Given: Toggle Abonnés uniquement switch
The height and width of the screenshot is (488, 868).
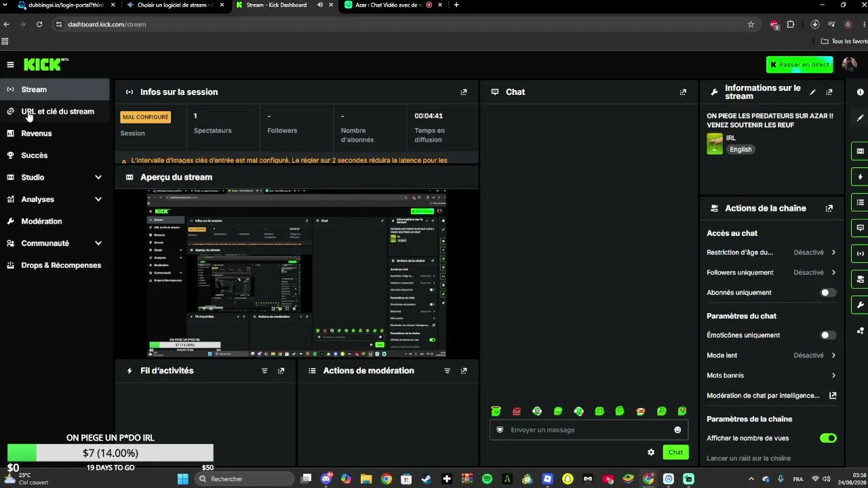Looking at the screenshot, I should (x=828, y=293).
